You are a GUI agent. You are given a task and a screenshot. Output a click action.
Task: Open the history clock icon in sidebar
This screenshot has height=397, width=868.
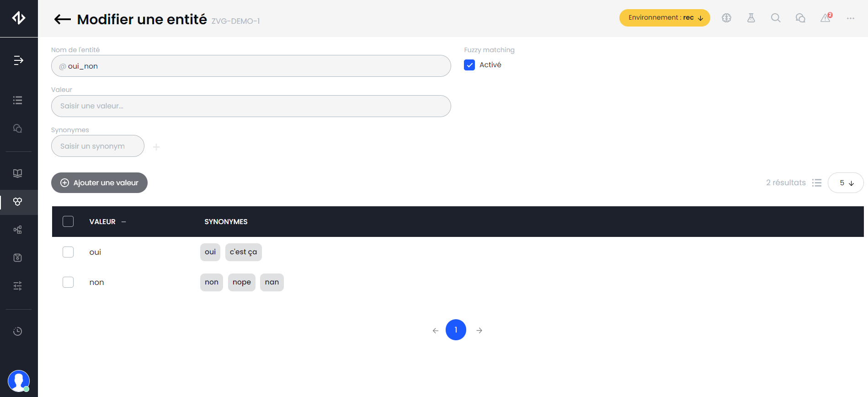click(18, 331)
